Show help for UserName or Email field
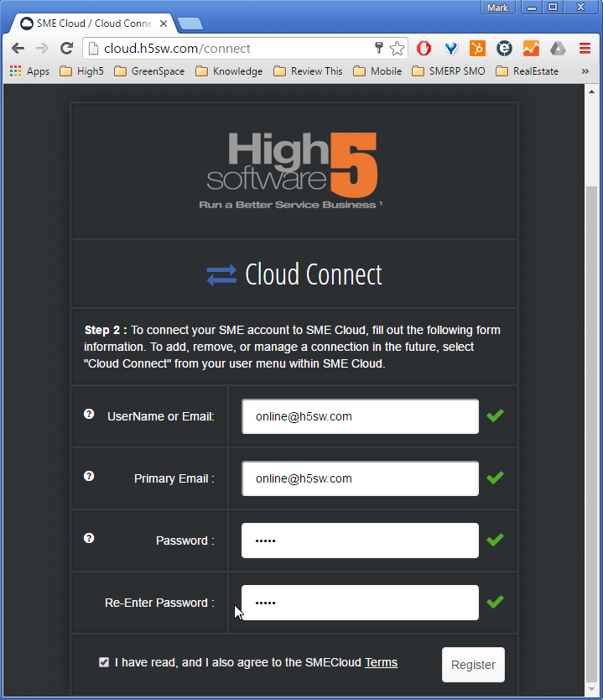Viewport: 603px width, 700px height. 89,414
